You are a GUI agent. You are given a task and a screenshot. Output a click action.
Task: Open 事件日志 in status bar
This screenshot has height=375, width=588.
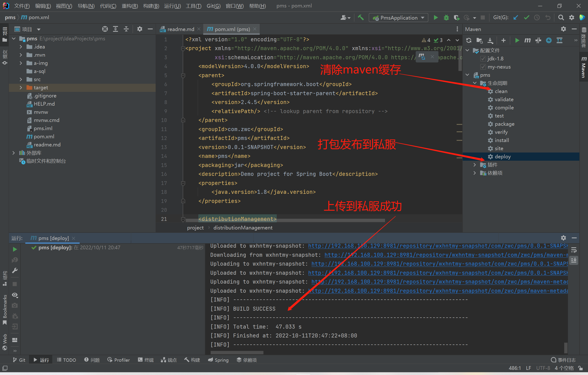[x=563, y=360]
